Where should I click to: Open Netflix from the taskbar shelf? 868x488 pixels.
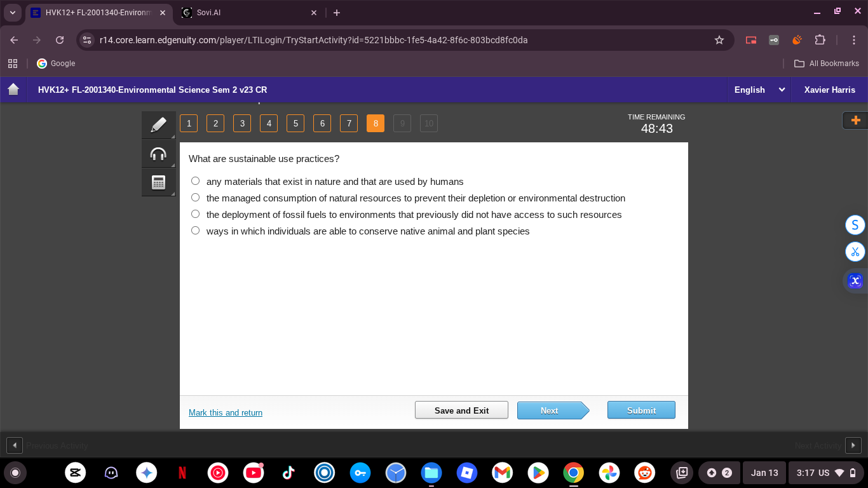pos(182,473)
